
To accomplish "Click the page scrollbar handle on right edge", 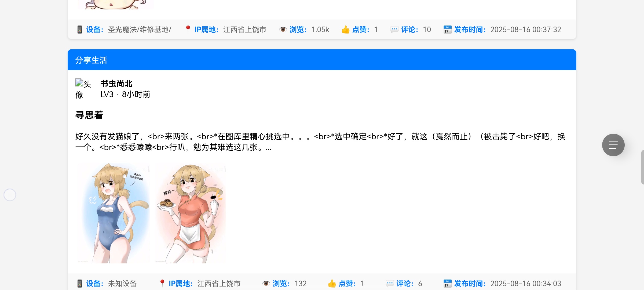I will (x=642, y=167).
